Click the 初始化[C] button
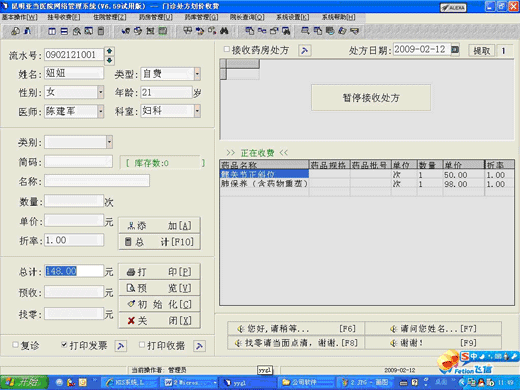Viewport: 520px width, 390px height. click(x=159, y=304)
